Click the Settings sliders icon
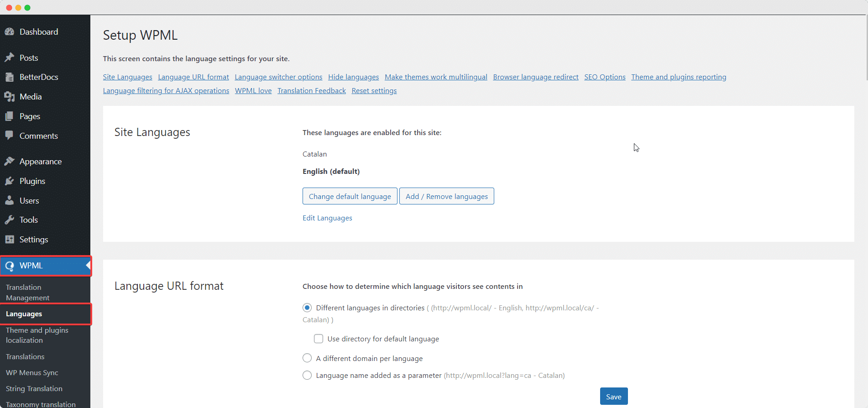 click(10, 240)
